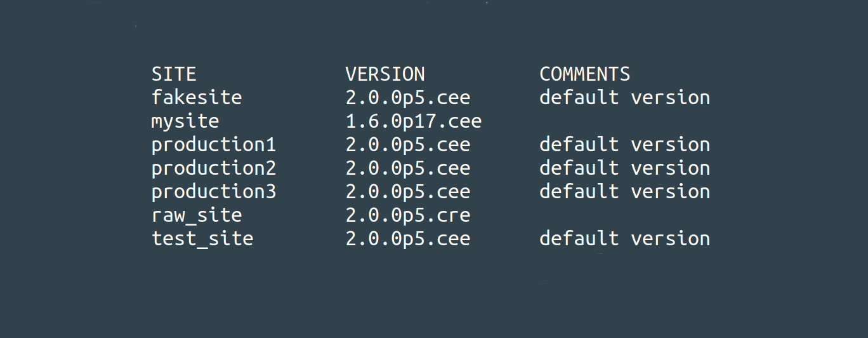Click the test_site version 2.0.0p5.cee
Screen dimensions: 868x338
pos(408,240)
